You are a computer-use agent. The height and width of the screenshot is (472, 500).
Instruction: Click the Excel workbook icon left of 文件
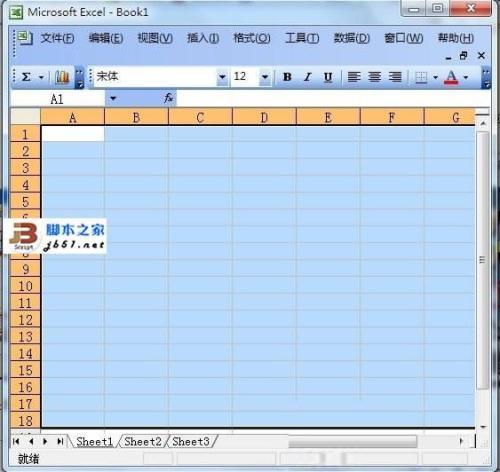tap(25, 38)
